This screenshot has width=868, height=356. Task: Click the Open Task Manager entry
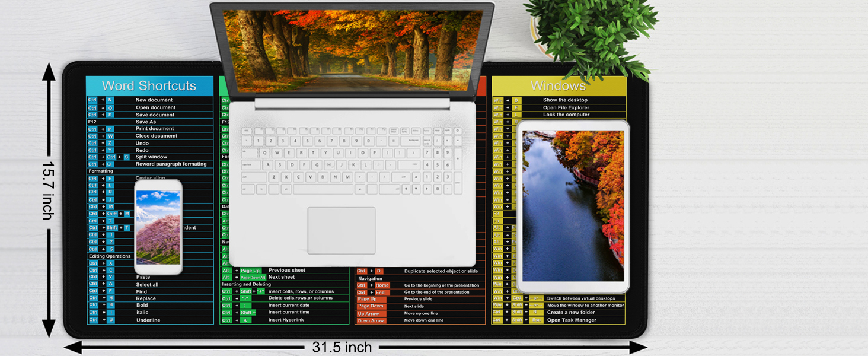572,320
